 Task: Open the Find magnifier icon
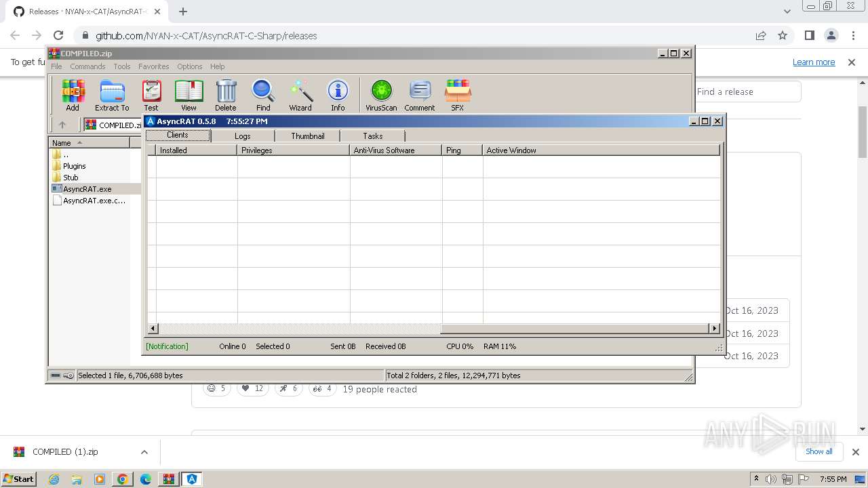(x=263, y=95)
